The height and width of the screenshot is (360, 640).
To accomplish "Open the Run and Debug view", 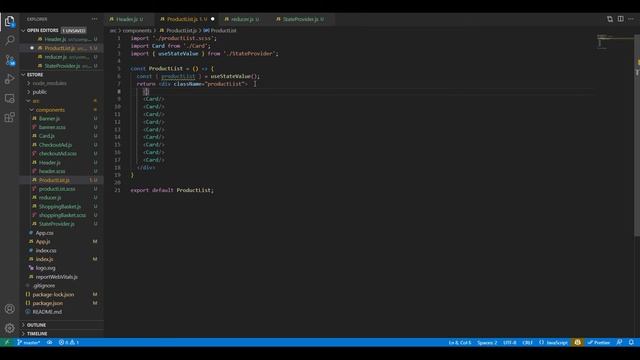I will 9,79.
